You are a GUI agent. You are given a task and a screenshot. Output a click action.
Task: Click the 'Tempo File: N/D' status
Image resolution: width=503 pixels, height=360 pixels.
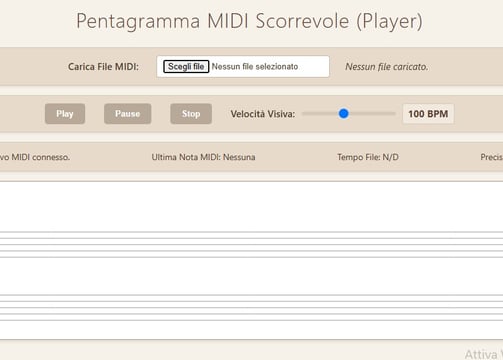[368, 157]
